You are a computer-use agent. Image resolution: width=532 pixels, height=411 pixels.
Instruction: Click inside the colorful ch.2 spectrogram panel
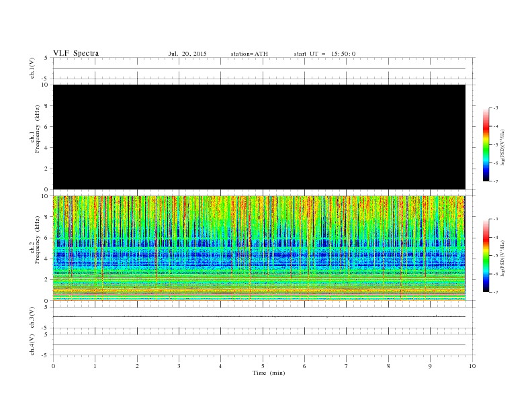point(259,248)
